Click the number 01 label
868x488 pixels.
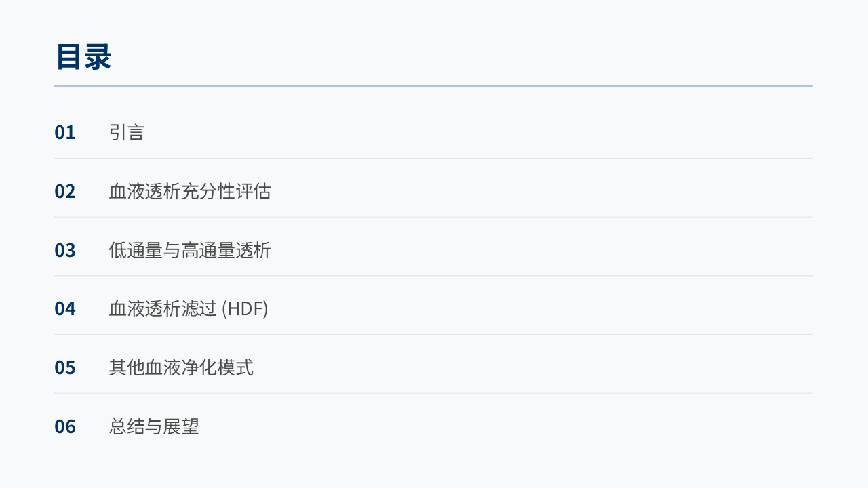pyautogui.click(x=65, y=132)
